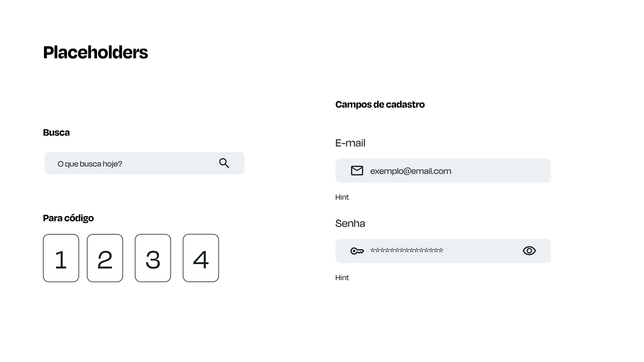The image size is (644, 362).
Task: Select the code box containing 4
Action: (x=201, y=258)
